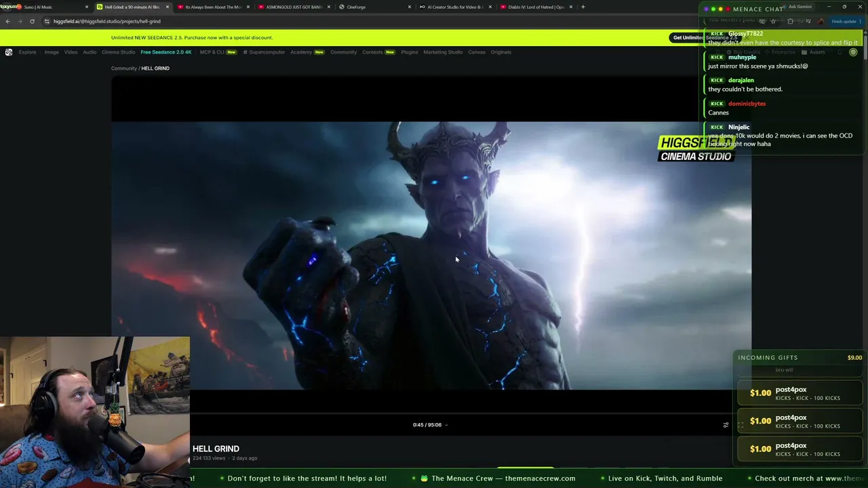Switch to the Its Always Been About The Money tab
Viewport: 868px width, 488px height.
click(214, 7)
